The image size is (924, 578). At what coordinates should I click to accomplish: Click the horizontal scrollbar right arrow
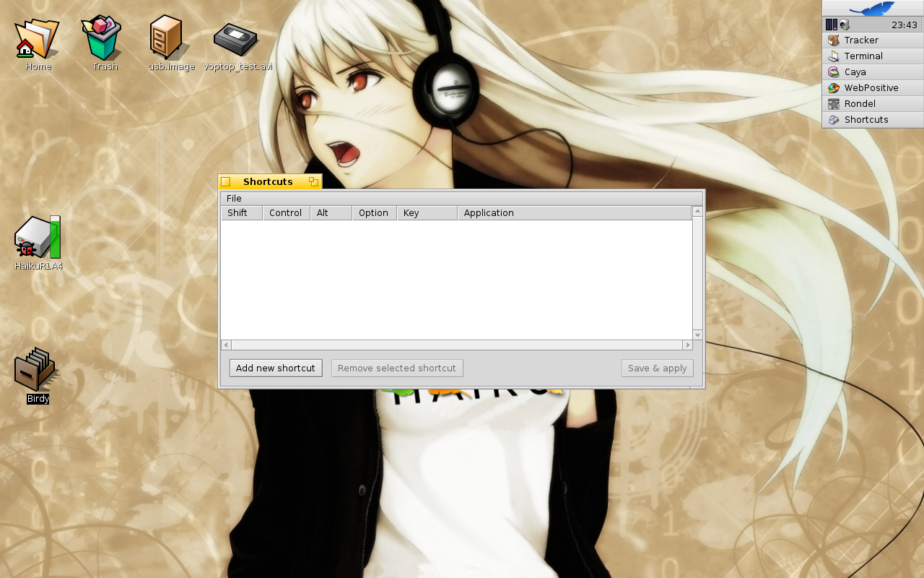point(687,345)
